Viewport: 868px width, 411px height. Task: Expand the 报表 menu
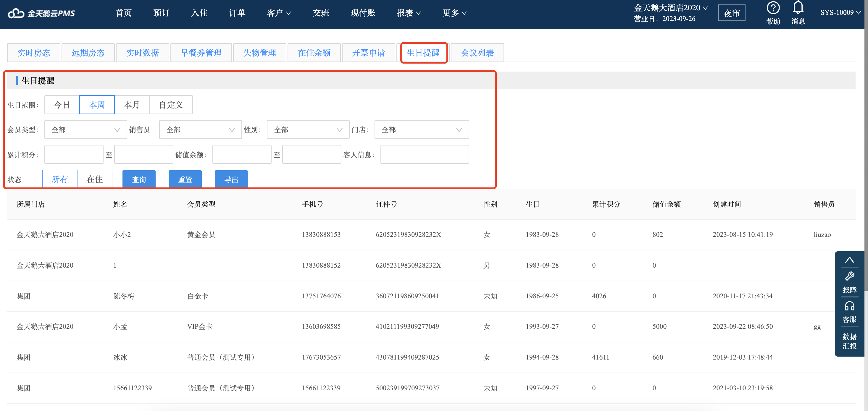click(408, 13)
